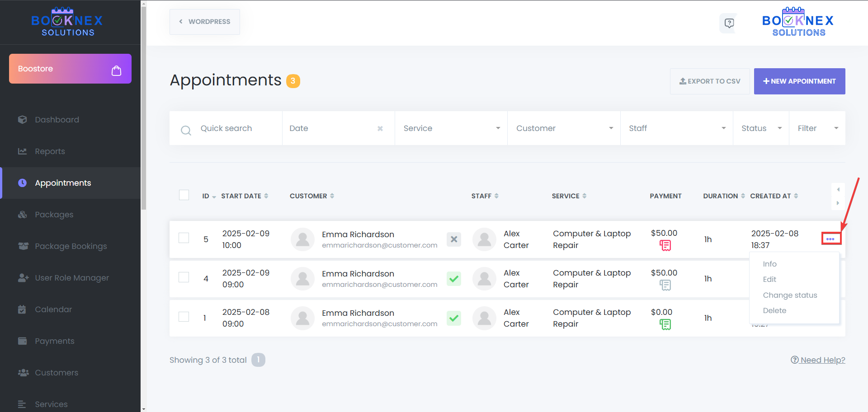This screenshot has width=868, height=412.
Task: Click the red payment invoice icon for appointment 5
Action: pyautogui.click(x=665, y=245)
